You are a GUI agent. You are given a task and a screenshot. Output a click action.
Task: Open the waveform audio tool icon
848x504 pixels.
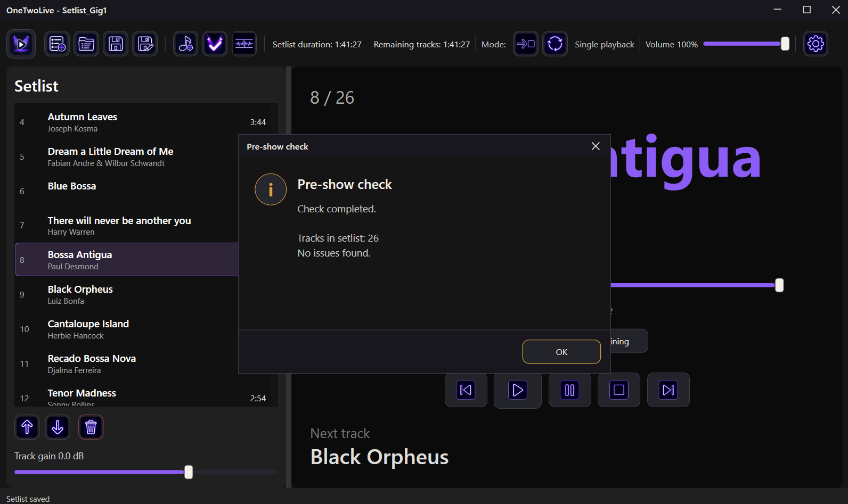(244, 44)
